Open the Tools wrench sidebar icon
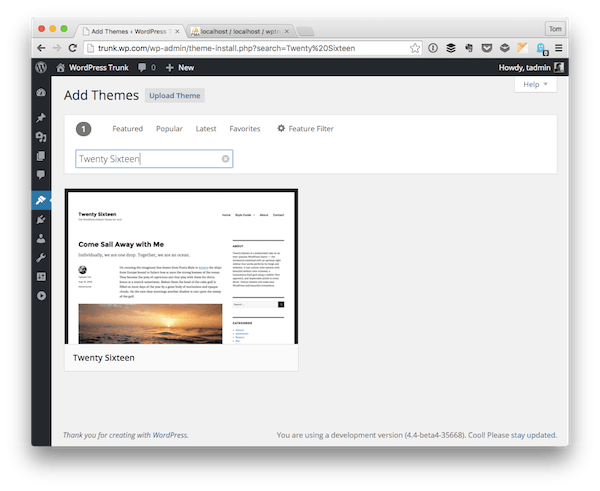Viewport: 600px width, 491px height. (41, 258)
